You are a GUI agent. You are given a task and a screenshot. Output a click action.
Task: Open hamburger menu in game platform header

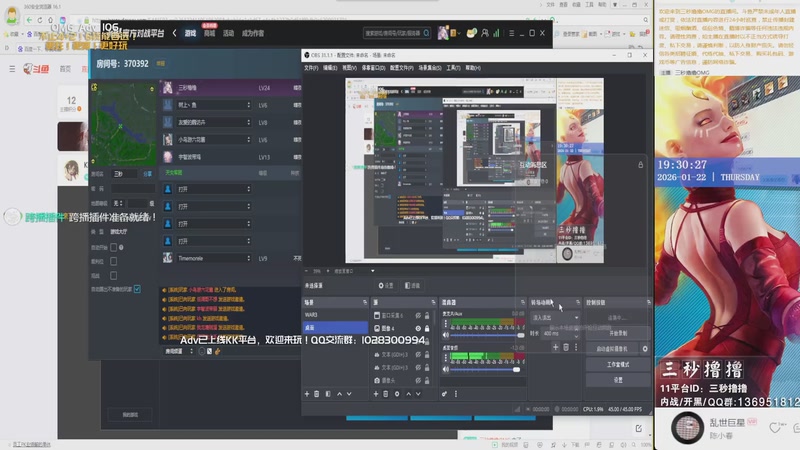tap(511, 33)
